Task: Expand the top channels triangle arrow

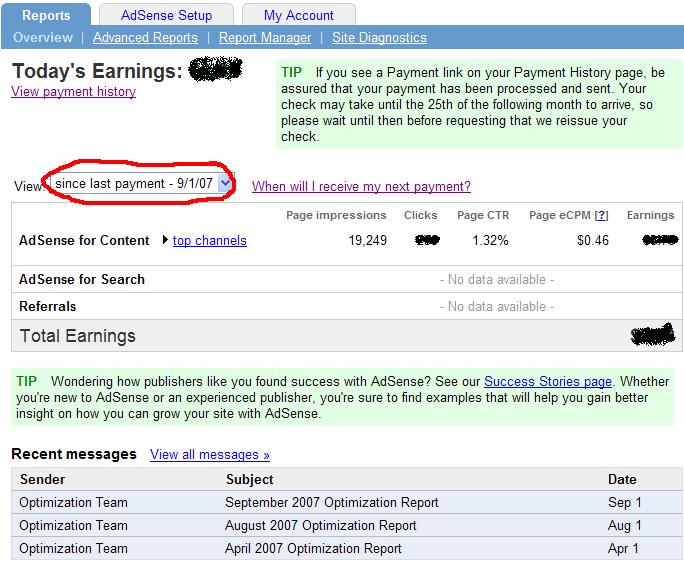Action: (165, 240)
